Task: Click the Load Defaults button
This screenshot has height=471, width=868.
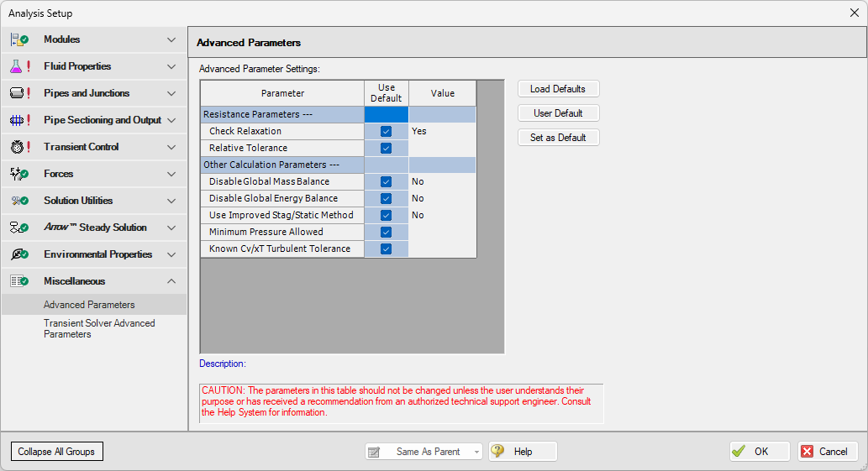Action: pyautogui.click(x=559, y=89)
